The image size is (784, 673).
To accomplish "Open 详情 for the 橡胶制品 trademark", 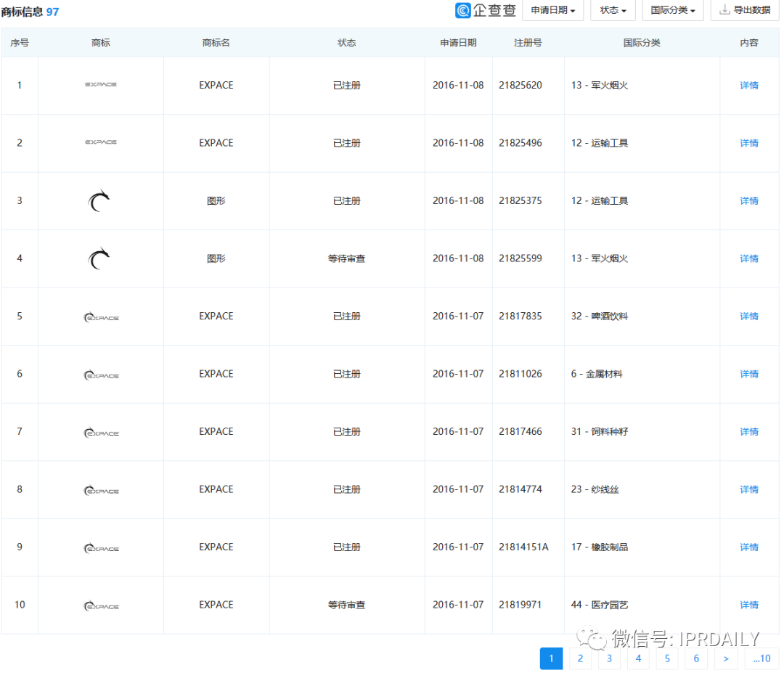I will [x=749, y=547].
